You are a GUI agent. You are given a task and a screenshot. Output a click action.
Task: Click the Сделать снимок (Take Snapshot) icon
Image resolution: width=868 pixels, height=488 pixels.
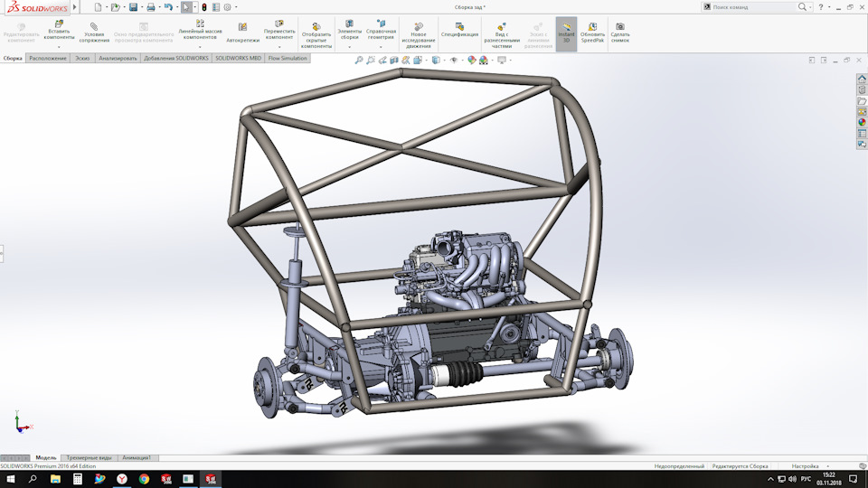(x=620, y=27)
